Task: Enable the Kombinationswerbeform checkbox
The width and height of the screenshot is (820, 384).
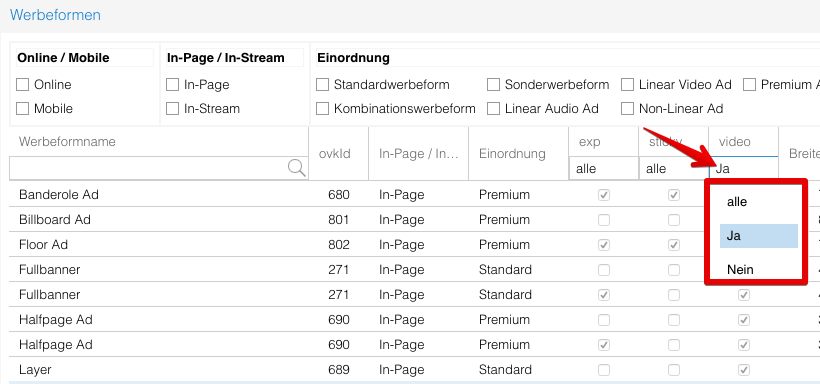Action: (x=323, y=109)
